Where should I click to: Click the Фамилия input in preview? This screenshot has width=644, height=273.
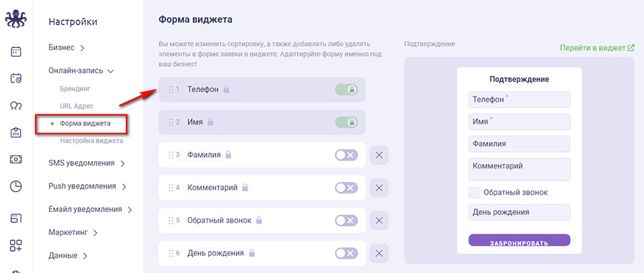coord(519,144)
